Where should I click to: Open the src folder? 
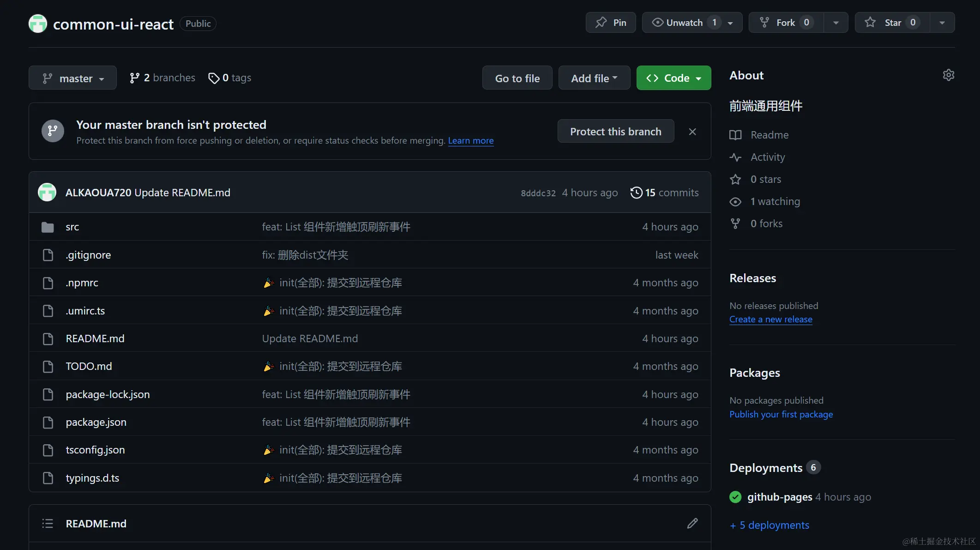click(x=72, y=227)
